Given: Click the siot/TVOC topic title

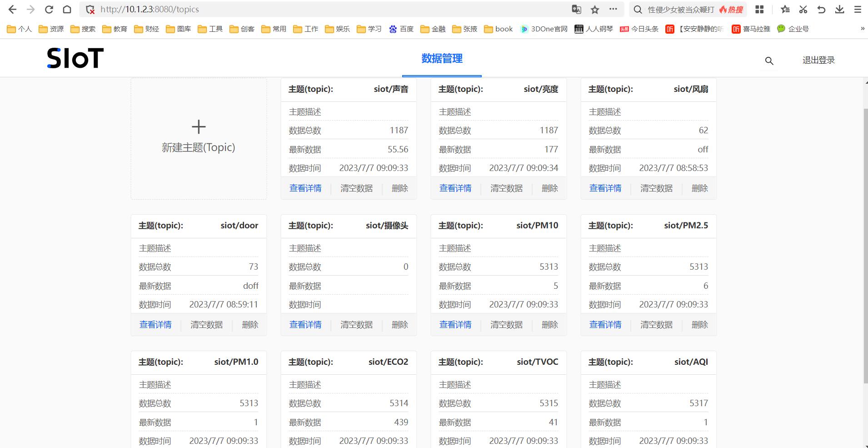Looking at the screenshot, I should coord(537,362).
